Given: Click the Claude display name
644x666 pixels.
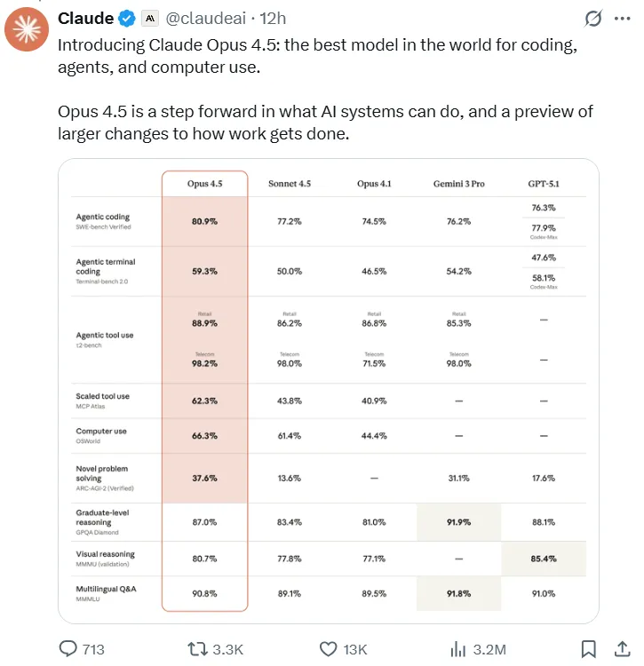Looking at the screenshot, I should (86, 19).
